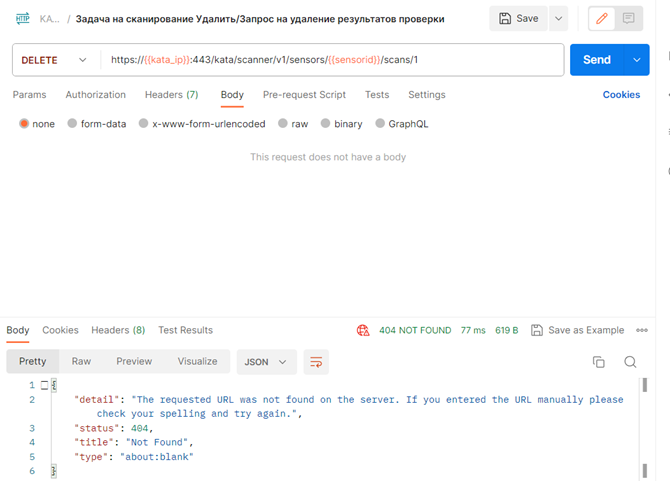Open the DELETE method dropdown
Image resolution: width=670 pixels, height=481 pixels.
click(55, 60)
